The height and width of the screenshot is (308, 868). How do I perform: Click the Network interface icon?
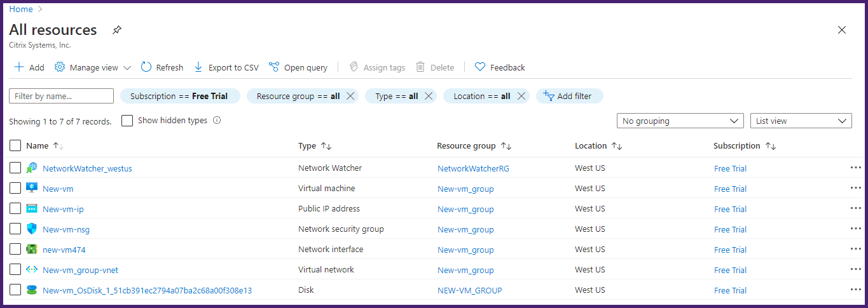(x=32, y=250)
